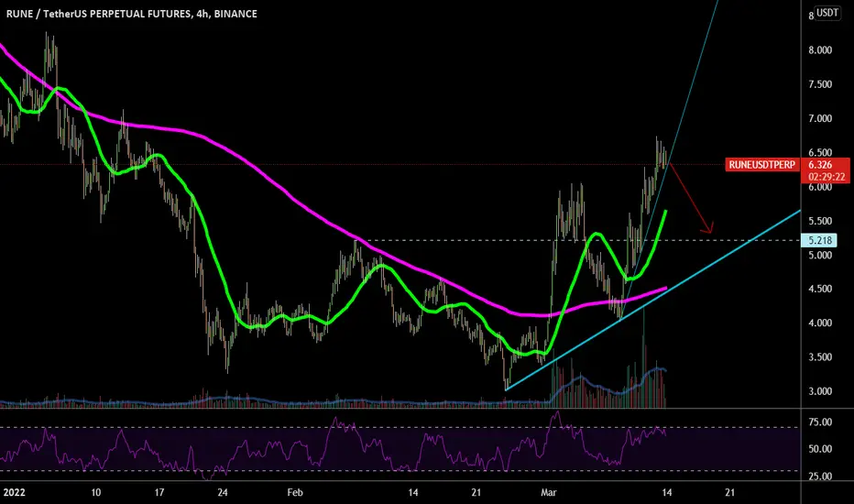Click the 7.500 price axis label

click(820, 84)
